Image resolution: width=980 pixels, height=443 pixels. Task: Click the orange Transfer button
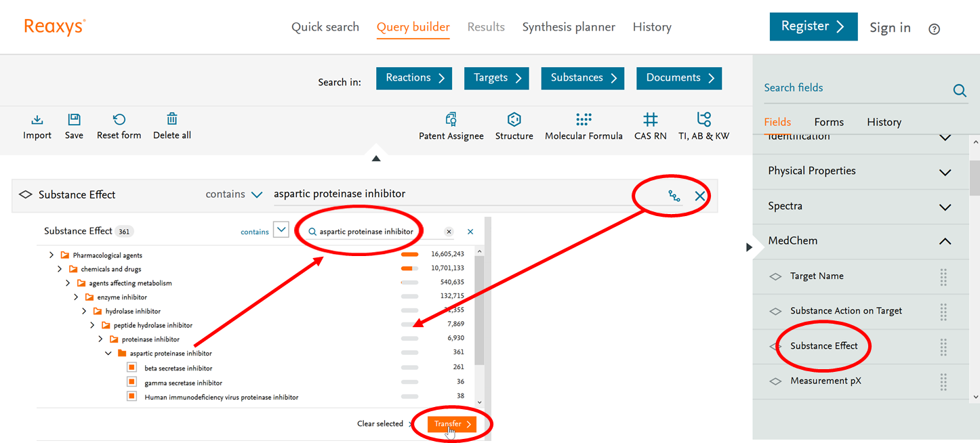452,424
